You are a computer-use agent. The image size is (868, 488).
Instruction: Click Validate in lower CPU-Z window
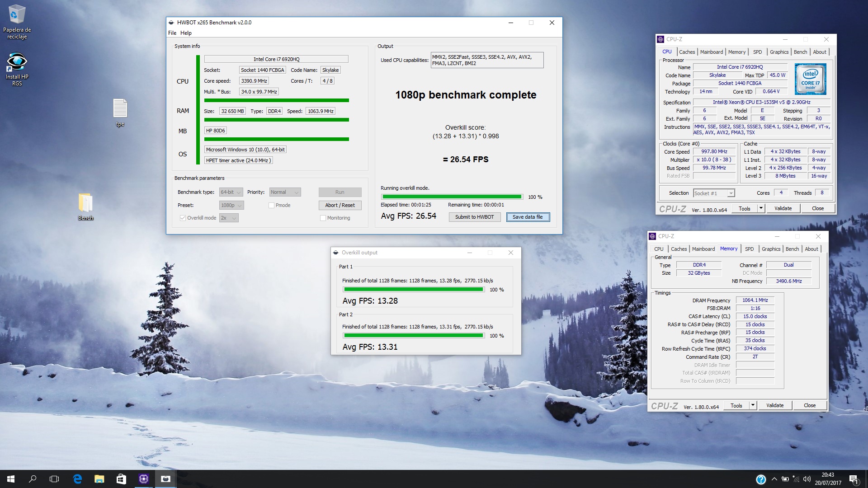(775, 405)
